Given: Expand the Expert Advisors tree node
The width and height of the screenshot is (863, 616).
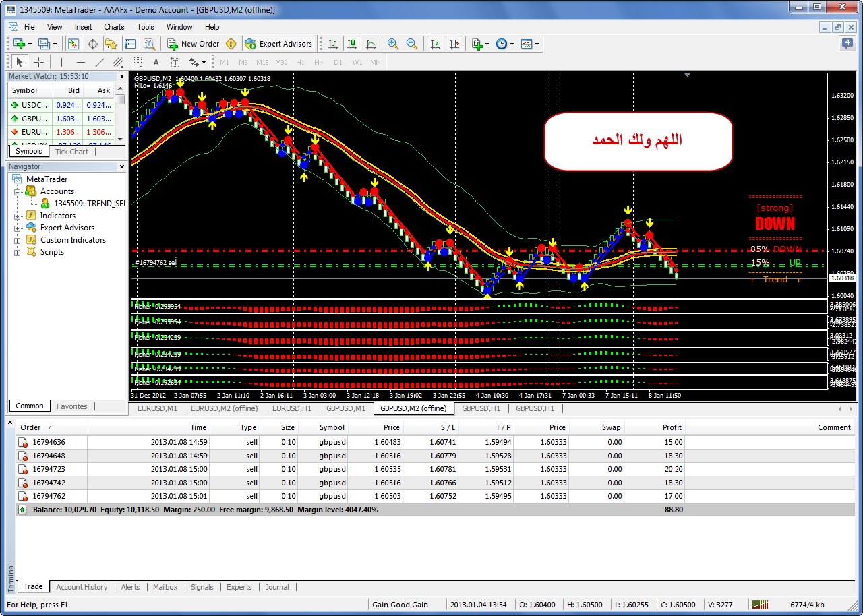Looking at the screenshot, I should click(x=17, y=228).
